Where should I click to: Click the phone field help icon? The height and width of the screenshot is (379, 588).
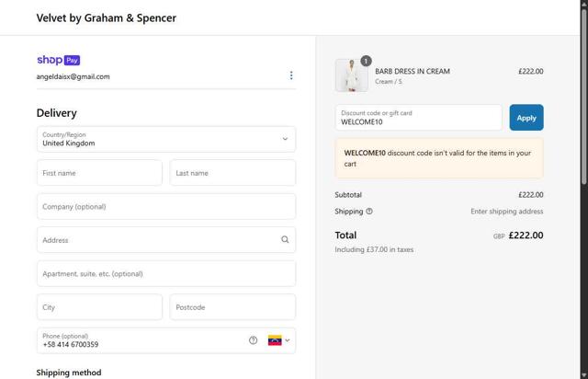[254, 340]
